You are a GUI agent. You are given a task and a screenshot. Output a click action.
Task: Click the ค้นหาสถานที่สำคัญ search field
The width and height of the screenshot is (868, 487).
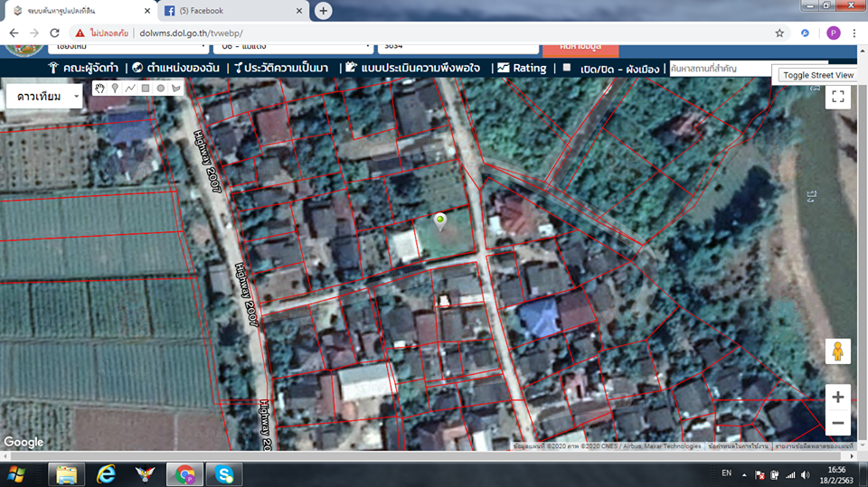point(721,69)
